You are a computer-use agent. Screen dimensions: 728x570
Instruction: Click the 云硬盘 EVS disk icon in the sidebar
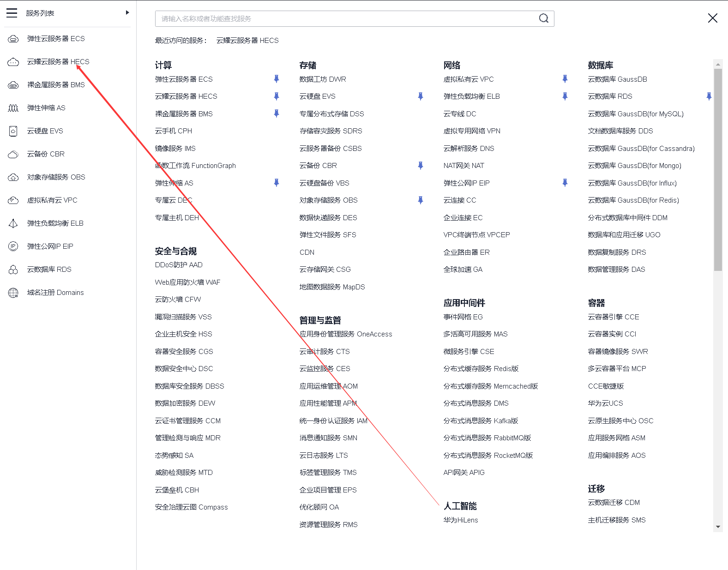click(x=13, y=131)
